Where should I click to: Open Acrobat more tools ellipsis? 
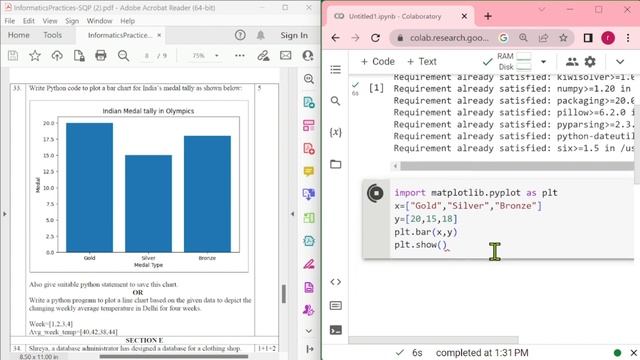pos(240,56)
